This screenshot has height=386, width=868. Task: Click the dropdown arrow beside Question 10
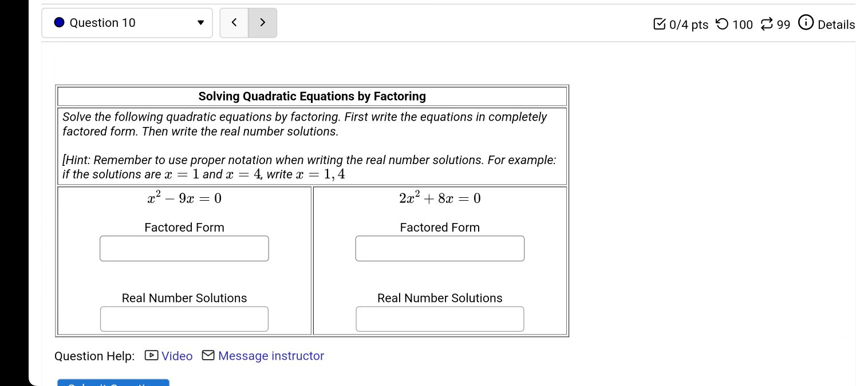tap(200, 23)
